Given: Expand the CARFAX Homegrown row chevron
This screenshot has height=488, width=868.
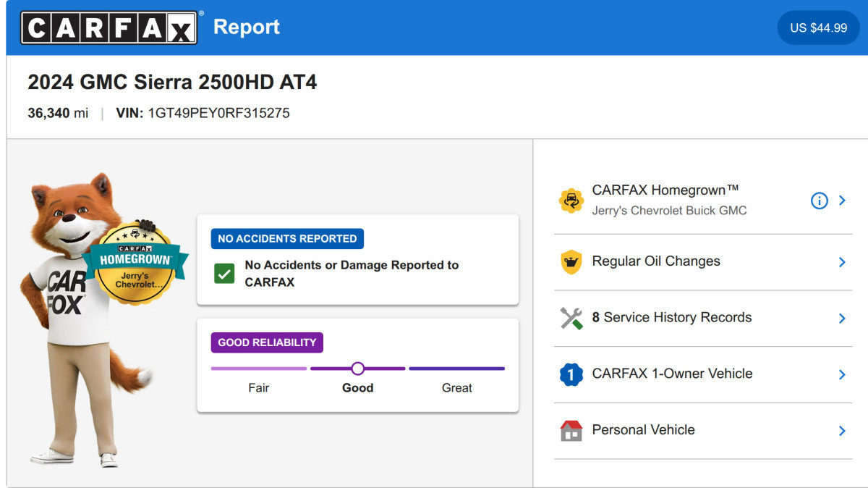Looking at the screenshot, I should pos(842,201).
